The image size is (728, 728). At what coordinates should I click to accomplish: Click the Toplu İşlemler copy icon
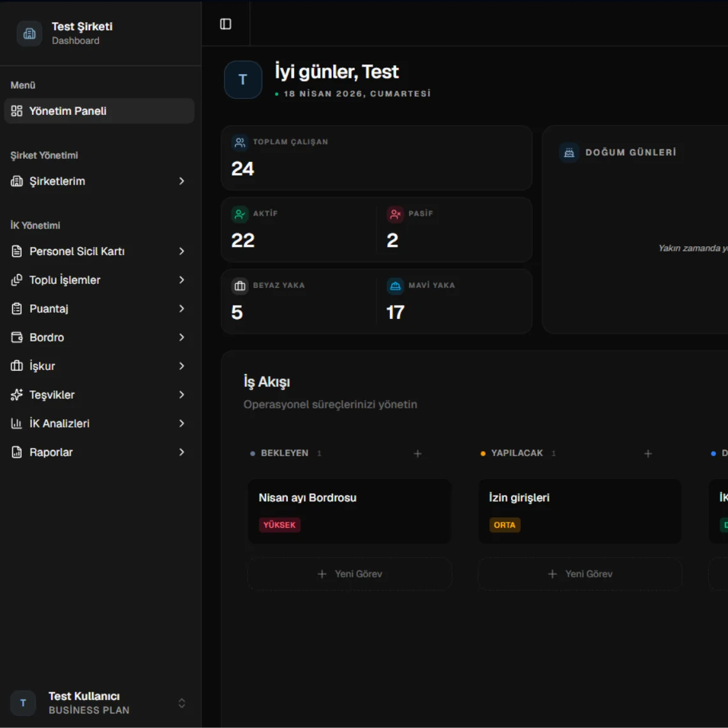click(17, 280)
